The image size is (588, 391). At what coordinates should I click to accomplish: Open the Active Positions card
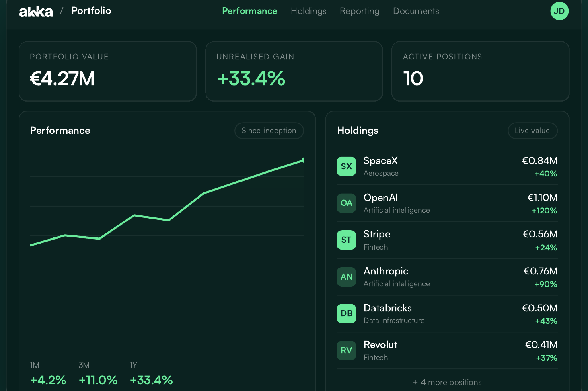481,72
